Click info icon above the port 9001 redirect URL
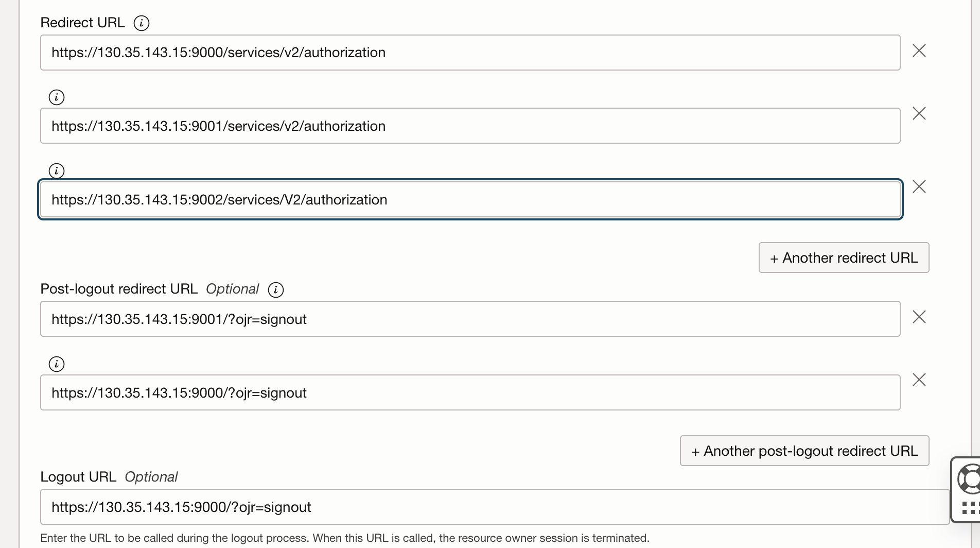This screenshot has height=548, width=980. coord(57,97)
